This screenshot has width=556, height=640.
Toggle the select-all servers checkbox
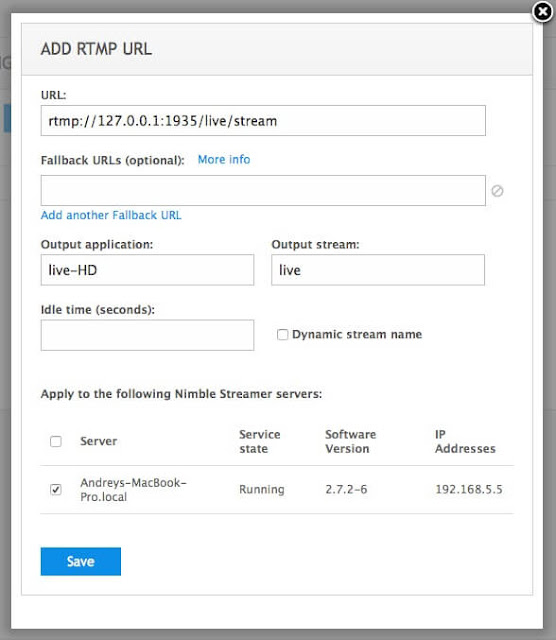click(x=56, y=441)
